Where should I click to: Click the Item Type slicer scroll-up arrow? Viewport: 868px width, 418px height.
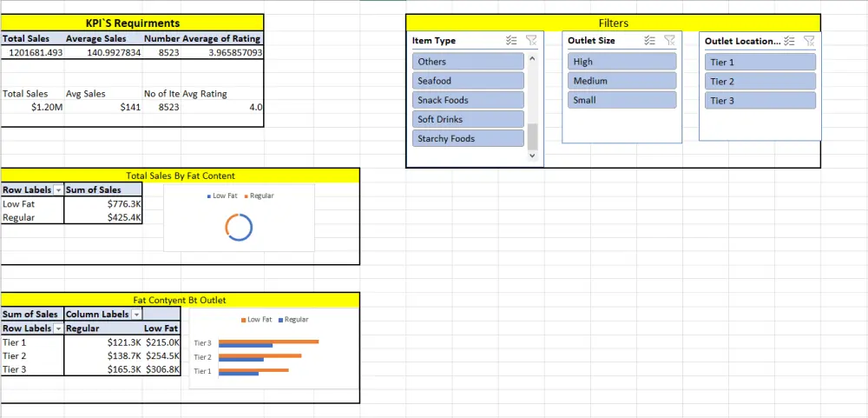(x=533, y=57)
